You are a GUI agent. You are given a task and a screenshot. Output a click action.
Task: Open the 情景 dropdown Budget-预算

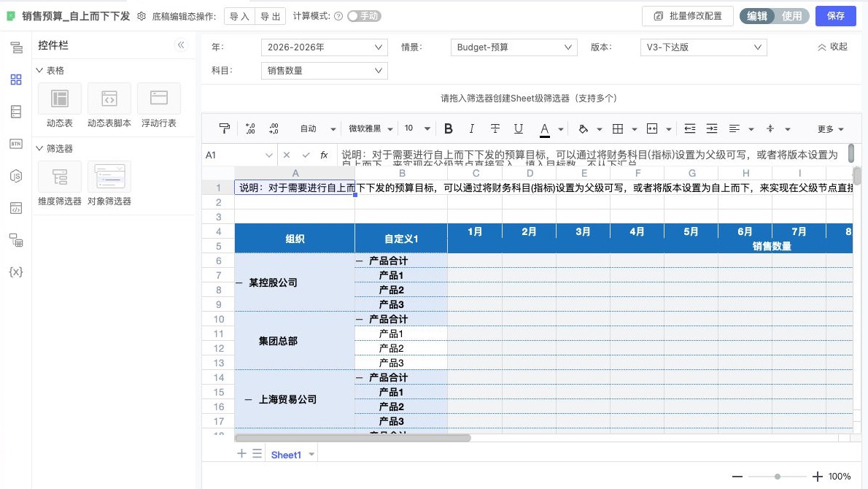(514, 47)
